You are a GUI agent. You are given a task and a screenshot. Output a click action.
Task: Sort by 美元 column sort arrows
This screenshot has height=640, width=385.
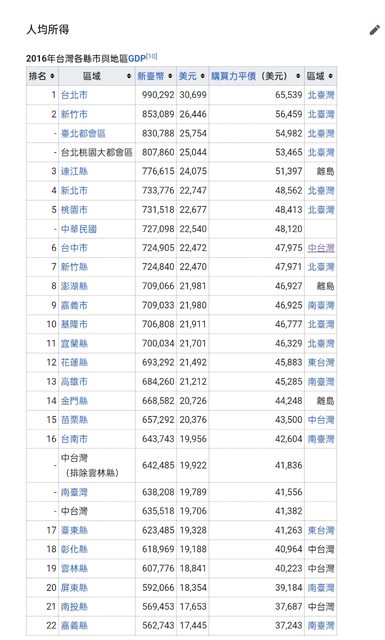(x=203, y=76)
